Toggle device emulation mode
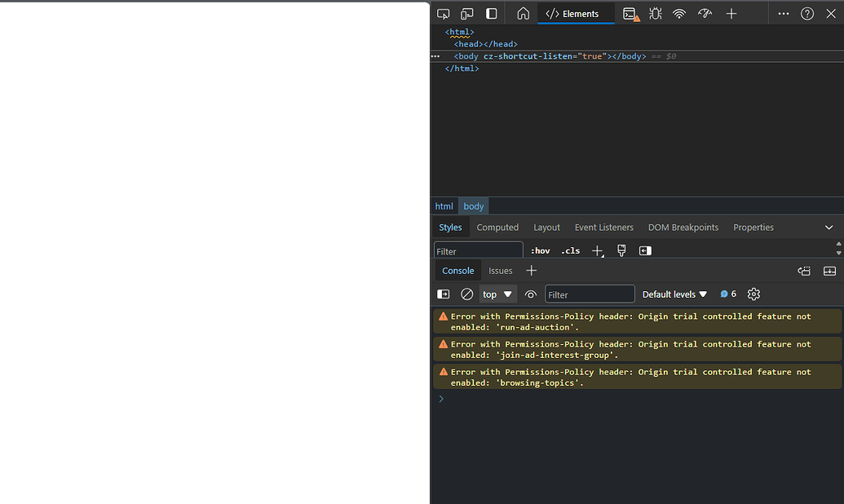The image size is (844, 504). pyautogui.click(x=467, y=14)
